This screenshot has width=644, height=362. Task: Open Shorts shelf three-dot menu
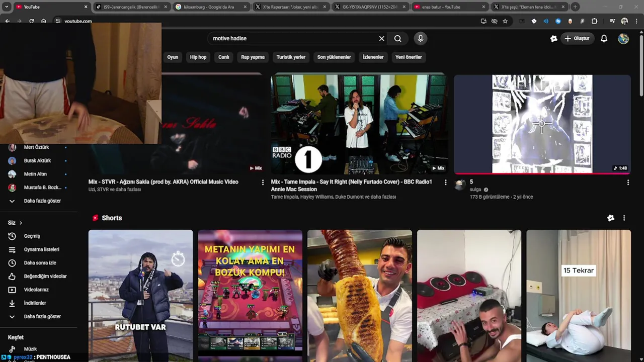[624, 218]
